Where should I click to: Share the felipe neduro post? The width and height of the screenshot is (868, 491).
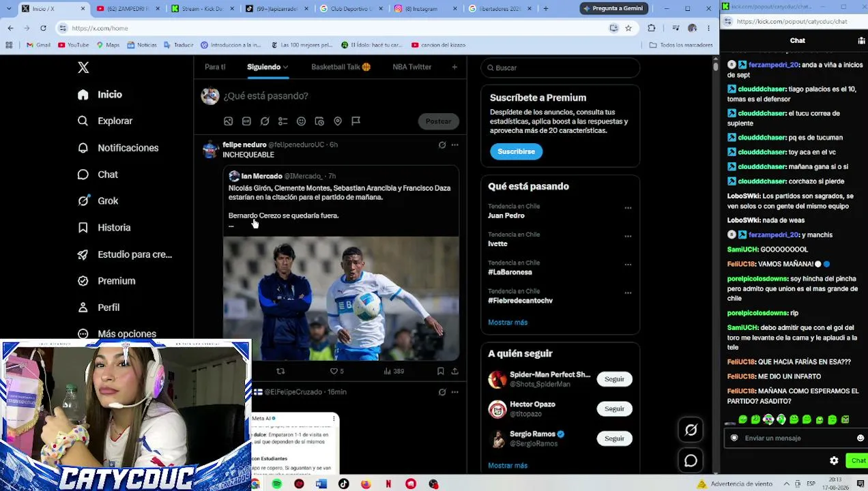click(x=455, y=372)
